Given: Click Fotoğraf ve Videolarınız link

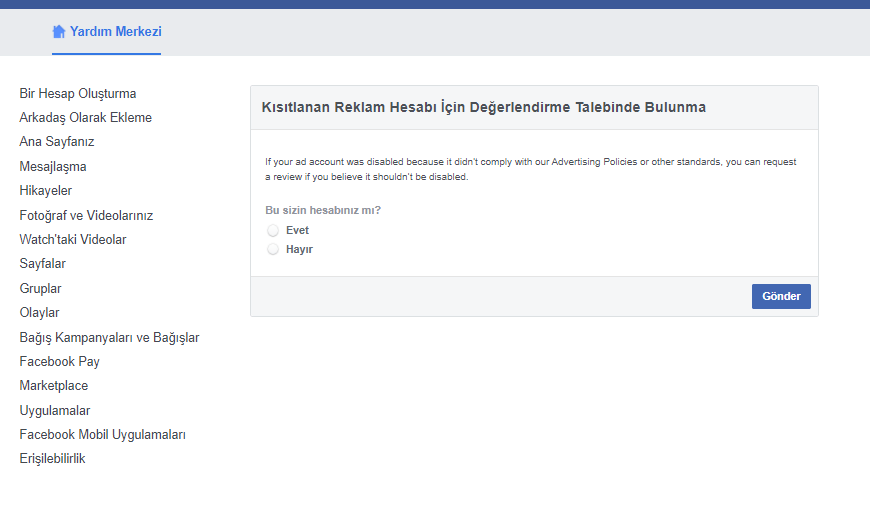Looking at the screenshot, I should 86,215.
